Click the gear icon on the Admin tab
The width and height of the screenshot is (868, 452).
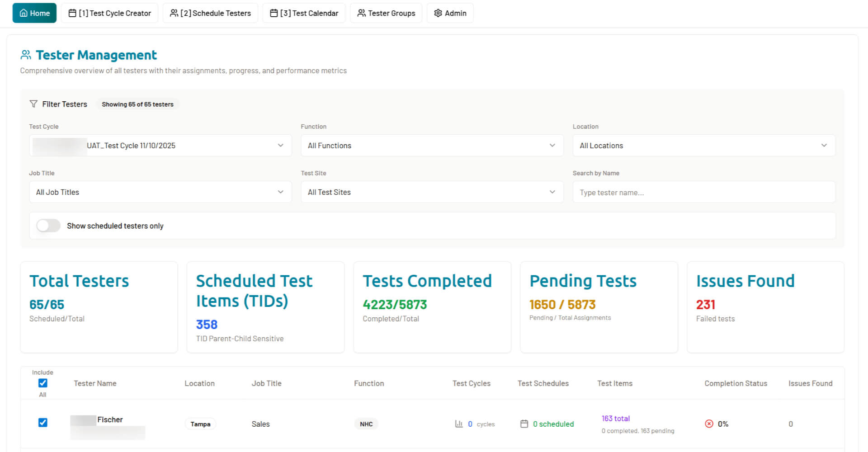point(438,13)
